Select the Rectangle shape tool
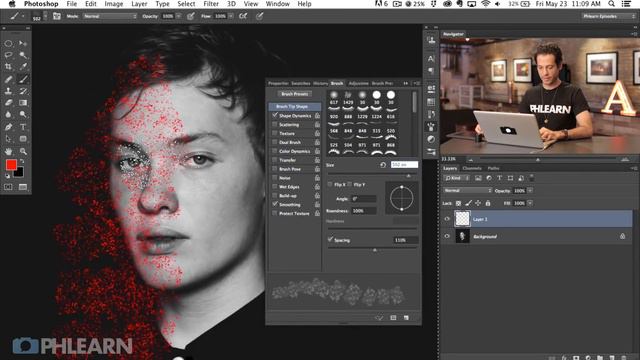This screenshot has height=360, width=640. pyautogui.click(x=23, y=139)
